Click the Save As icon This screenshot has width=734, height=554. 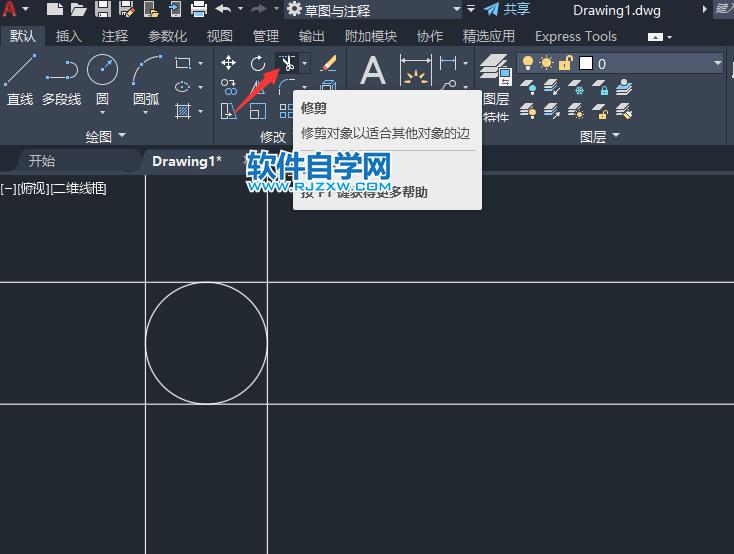click(127, 9)
